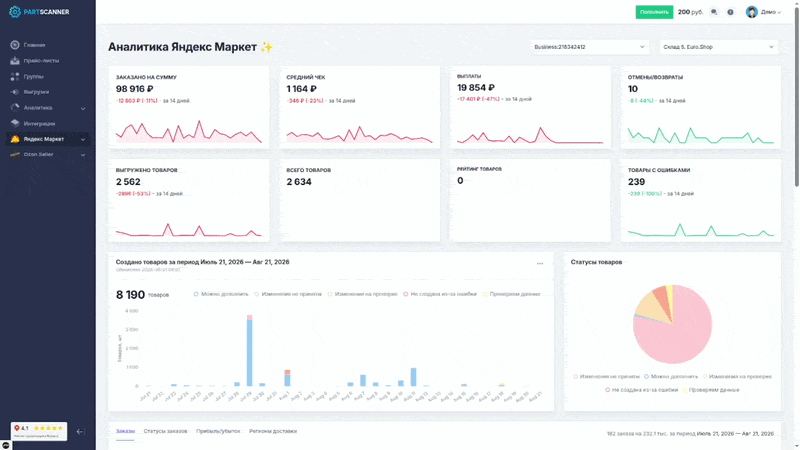The image size is (800, 450).
Task: Toggle Проверяем данные legend in bar chart
Action: pos(511,294)
